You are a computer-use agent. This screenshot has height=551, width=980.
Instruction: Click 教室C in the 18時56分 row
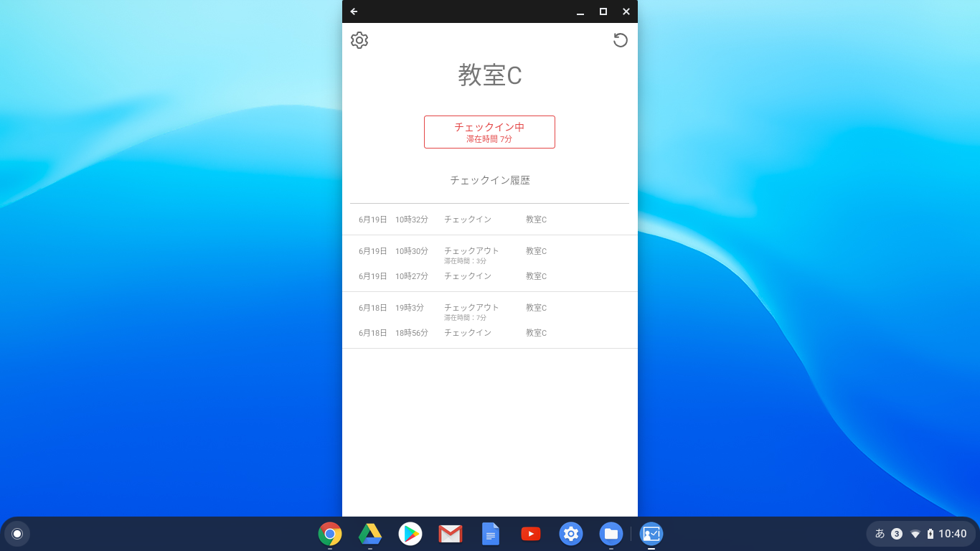click(536, 333)
